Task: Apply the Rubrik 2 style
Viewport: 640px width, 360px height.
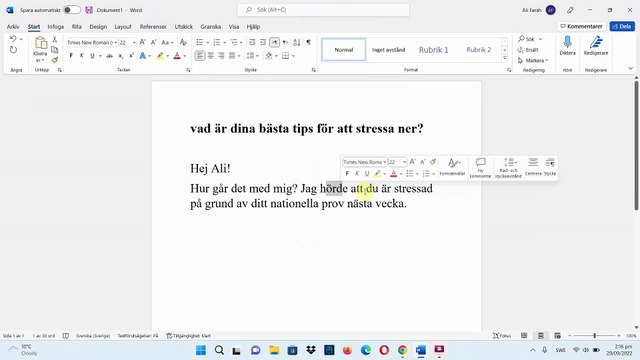Action: tap(478, 50)
